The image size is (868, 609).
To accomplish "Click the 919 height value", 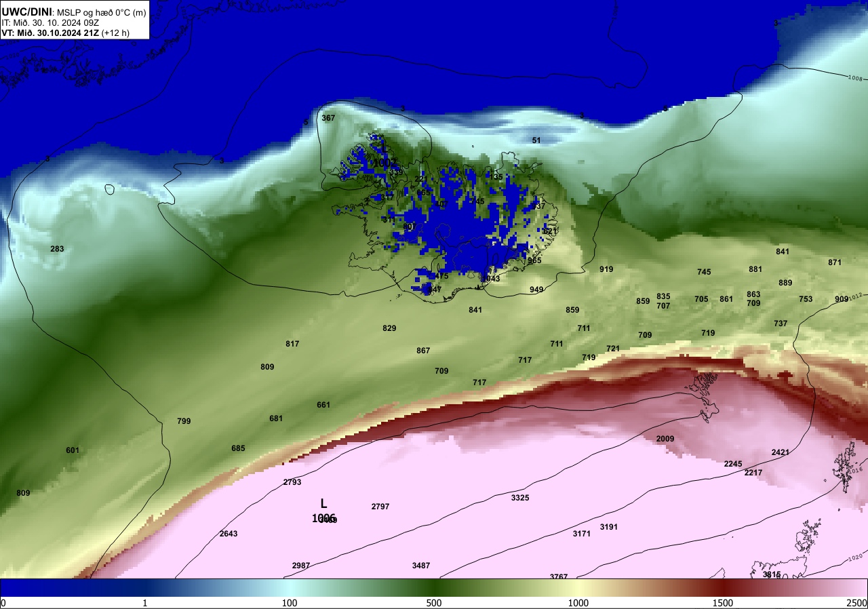I will coord(606,269).
